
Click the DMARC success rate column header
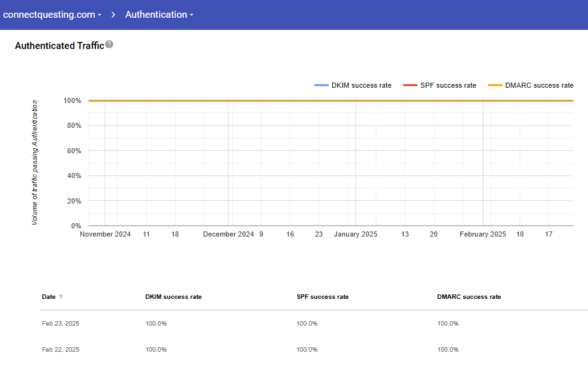[x=469, y=297]
